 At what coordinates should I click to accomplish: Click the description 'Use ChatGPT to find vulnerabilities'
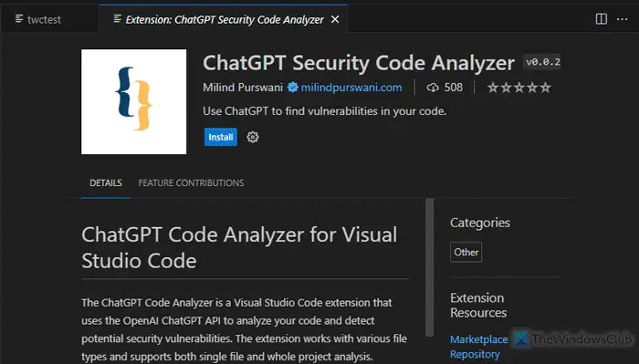tap(324, 111)
